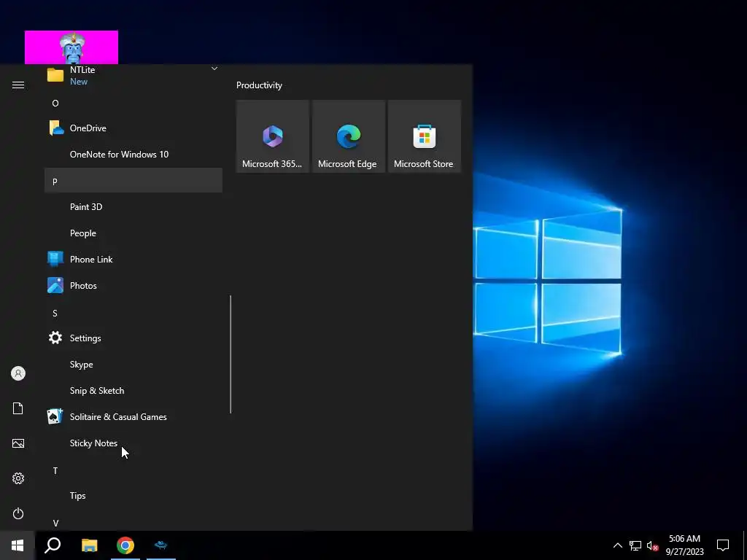Click the Productivity group heading
Viewport: 747px width, 560px height.
pos(259,85)
